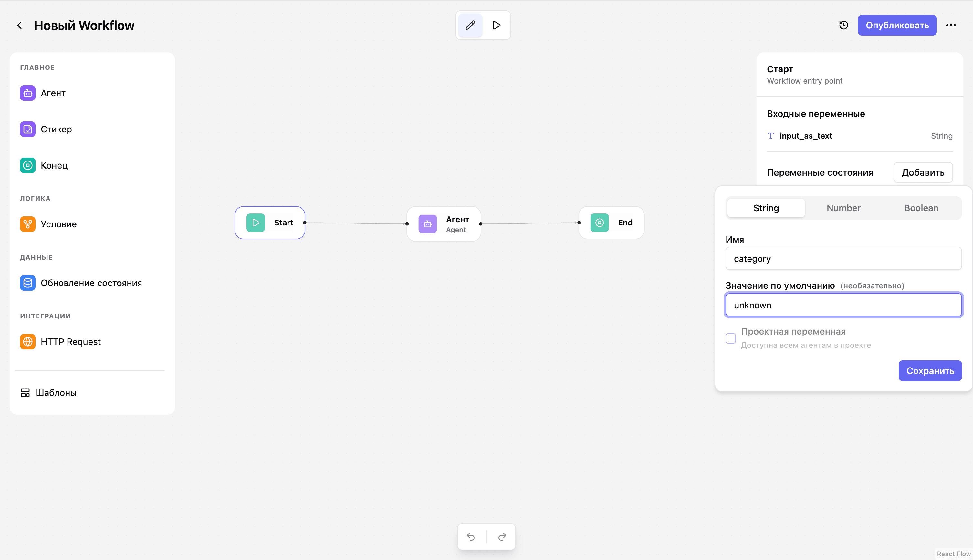This screenshot has height=560, width=973.
Task: Add the Условие logic node
Action: (58, 224)
